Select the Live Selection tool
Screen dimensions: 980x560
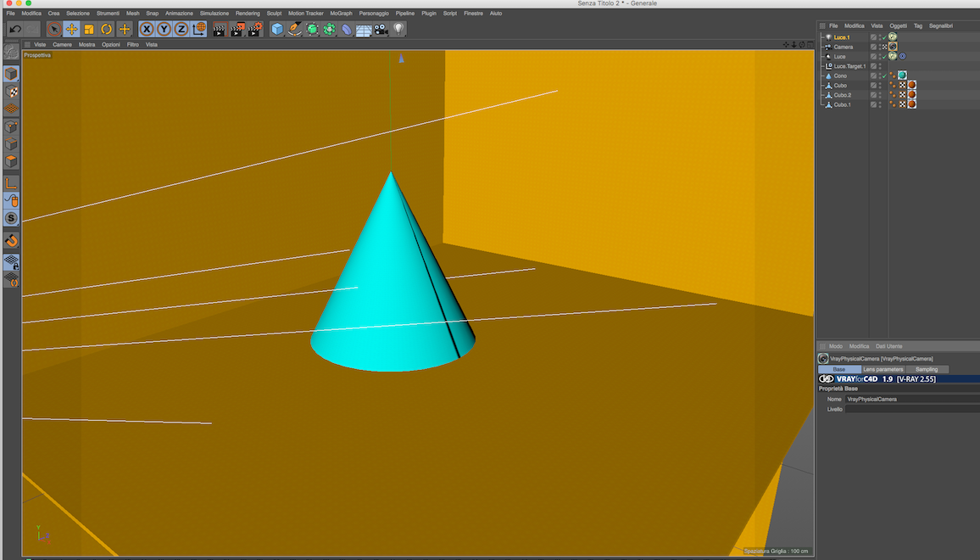(53, 29)
